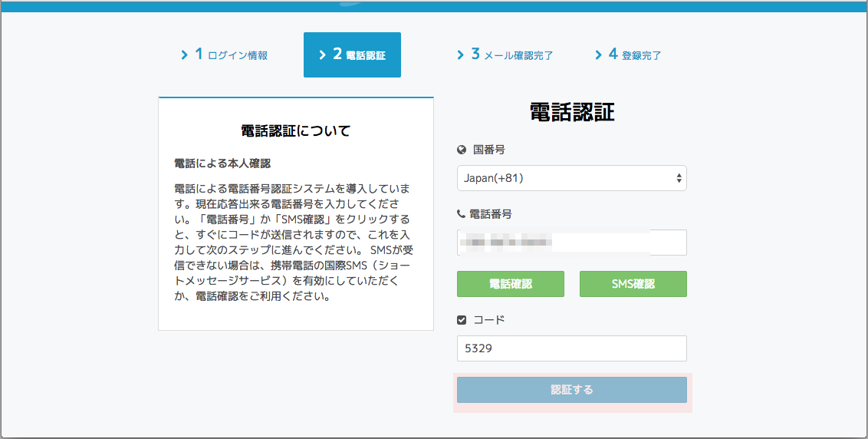Click the 電話による本人確認 subheading
Screen dimensions: 868x439
pos(222,163)
